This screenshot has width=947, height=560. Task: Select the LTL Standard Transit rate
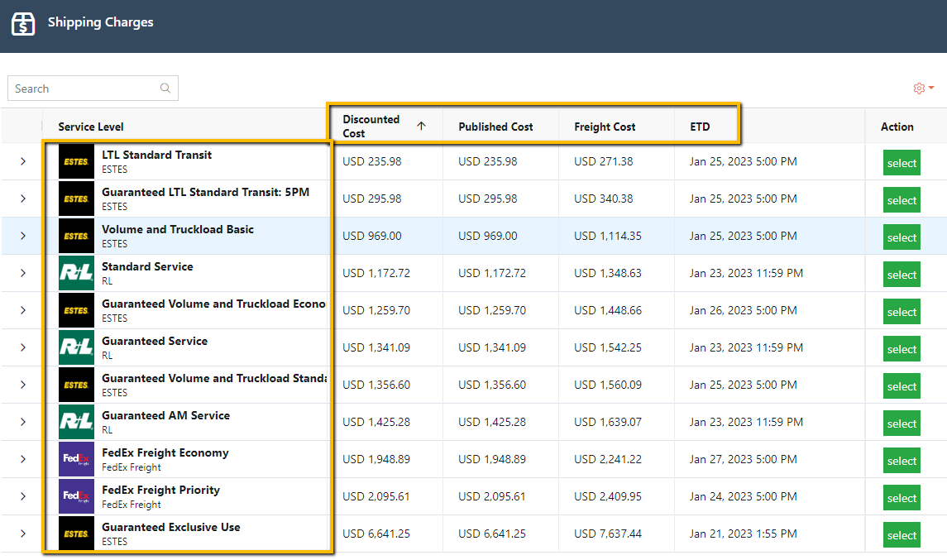902,162
